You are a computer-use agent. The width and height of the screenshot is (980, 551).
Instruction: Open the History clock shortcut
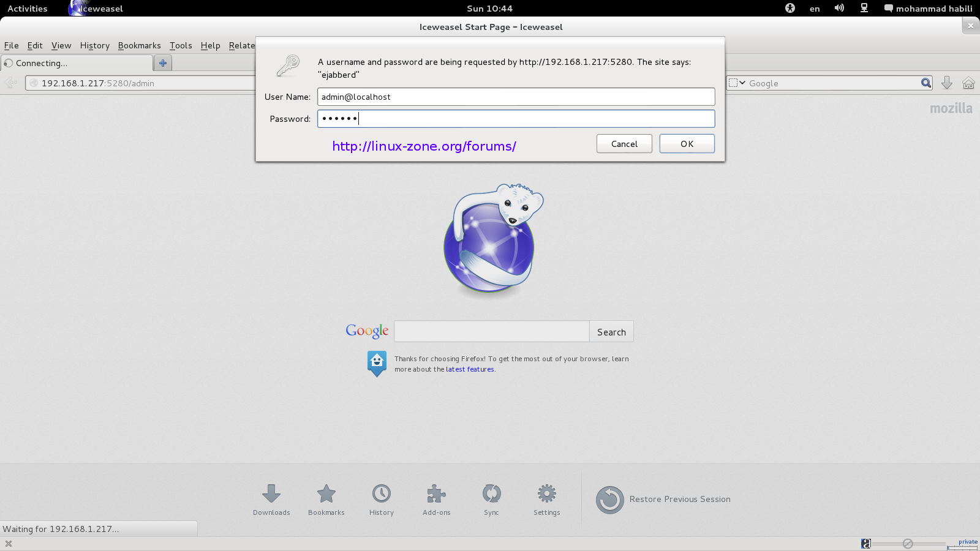[381, 493]
